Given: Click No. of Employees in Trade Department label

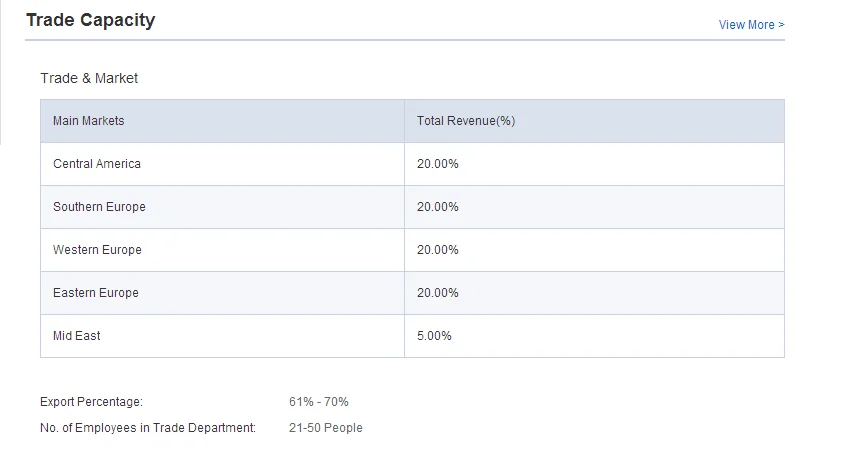Looking at the screenshot, I should click(148, 428).
